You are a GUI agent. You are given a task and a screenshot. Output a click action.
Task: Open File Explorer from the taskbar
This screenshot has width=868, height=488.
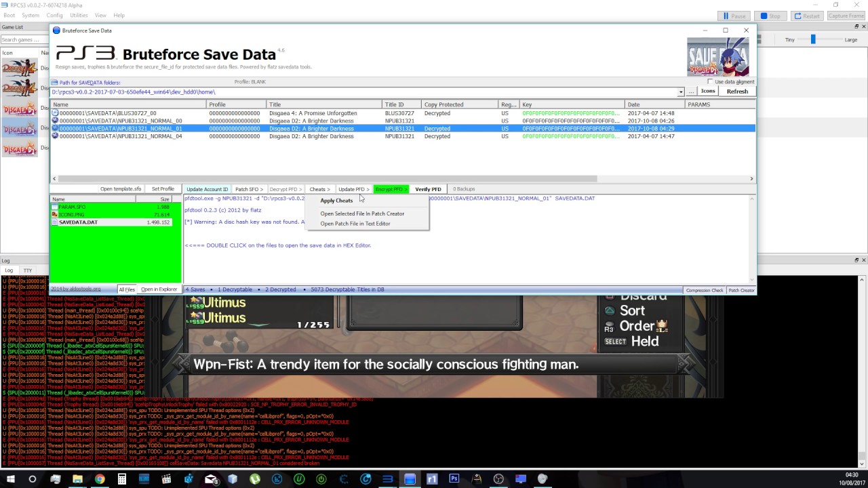[x=77, y=479]
